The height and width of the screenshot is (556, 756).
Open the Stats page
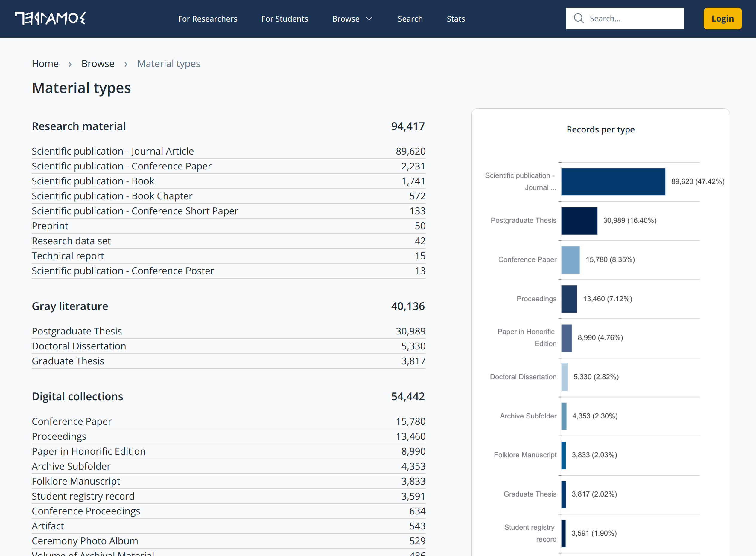(x=456, y=19)
